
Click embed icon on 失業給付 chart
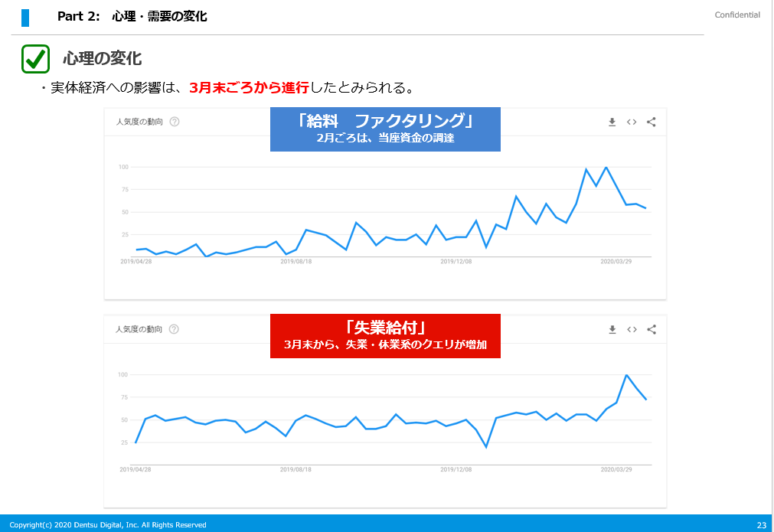tap(632, 329)
